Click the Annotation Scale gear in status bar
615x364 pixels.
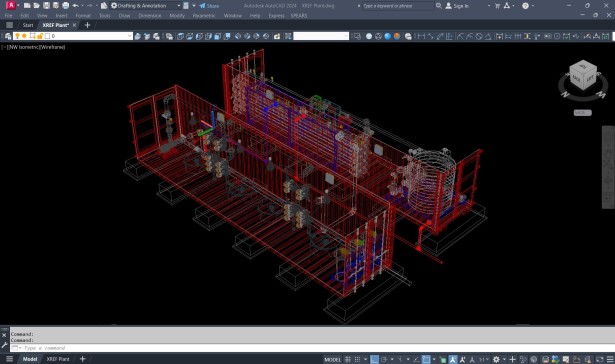[x=496, y=359]
